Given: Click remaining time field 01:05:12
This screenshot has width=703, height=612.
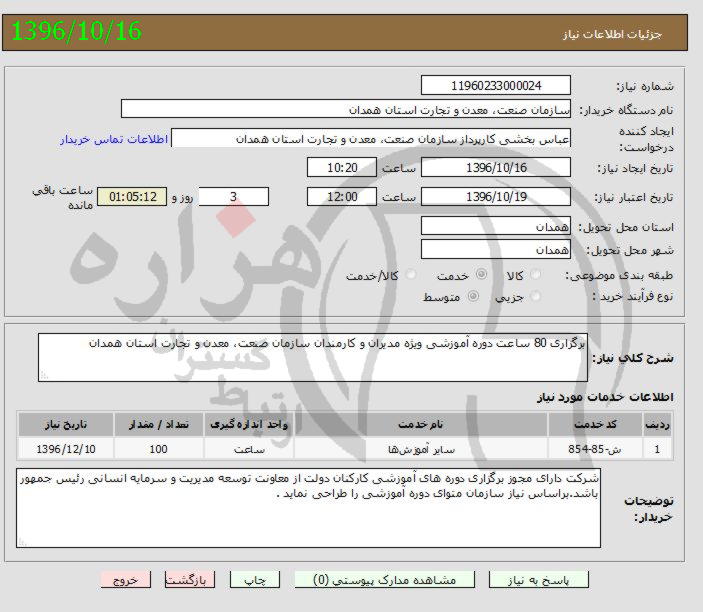Looking at the screenshot, I should click(132, 196).
